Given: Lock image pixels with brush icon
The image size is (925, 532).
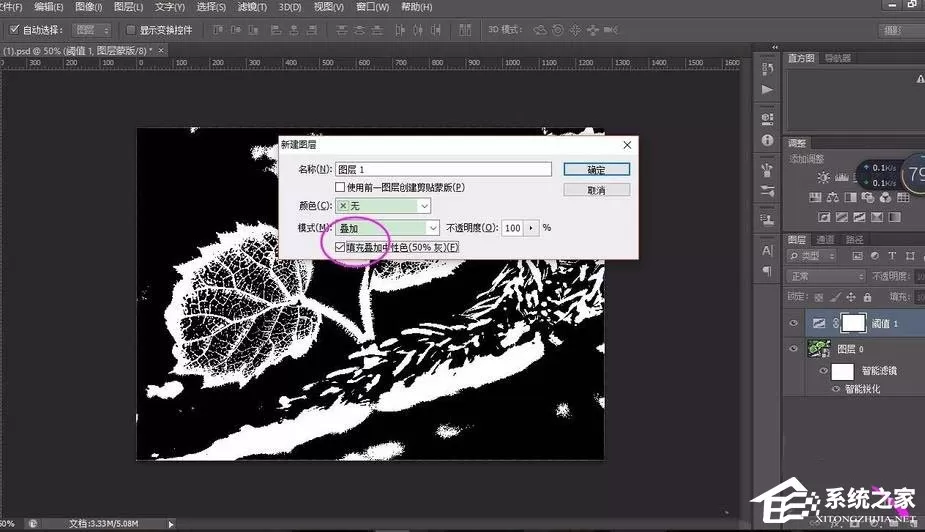Looking at the screenshot, I should [835, 297].
